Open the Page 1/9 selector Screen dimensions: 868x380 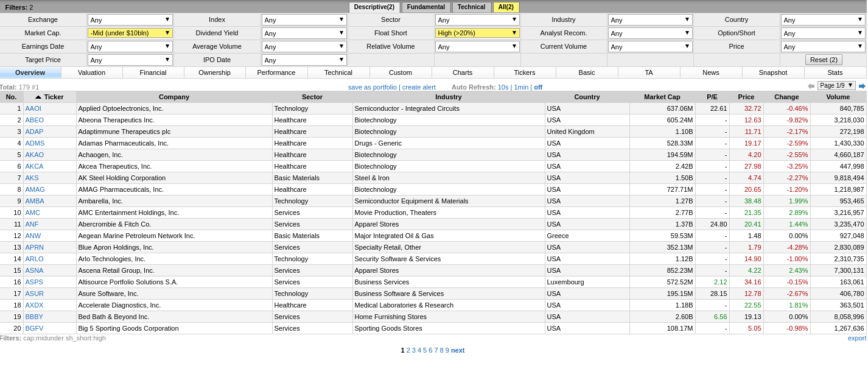click(x=836, y=86)
